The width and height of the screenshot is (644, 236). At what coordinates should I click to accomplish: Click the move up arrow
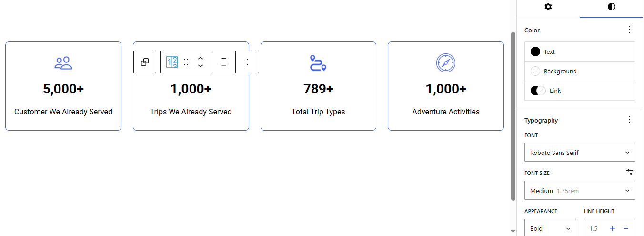pos(201,58)
